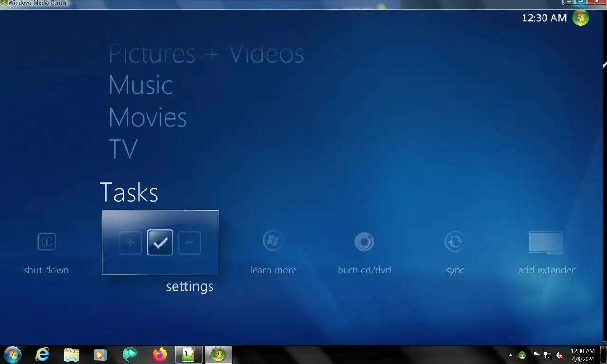This screenshot has height=364, width=607.
Task: Click the sync label
Action: pyautogui.click(x=455, y=271)
